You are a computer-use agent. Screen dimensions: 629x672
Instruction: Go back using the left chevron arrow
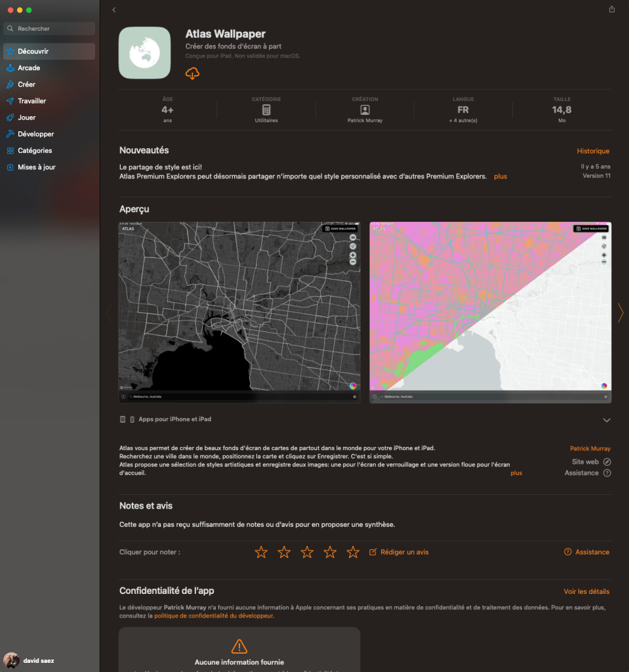point(114,10)
